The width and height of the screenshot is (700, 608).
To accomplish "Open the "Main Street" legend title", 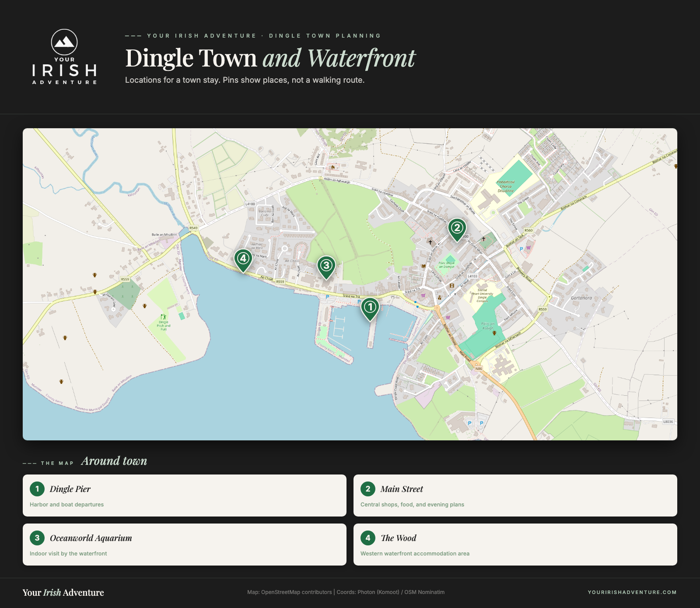I will pyautogui.click(x=402, y=489).
